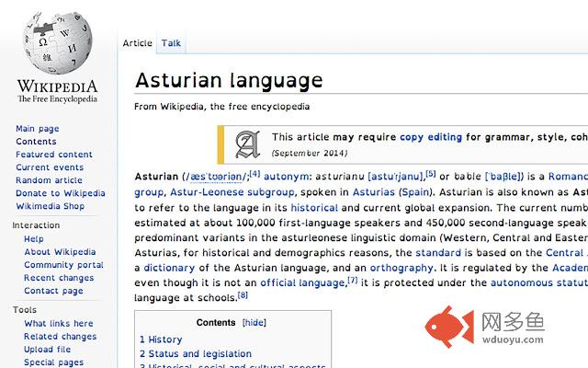This screenshot has width=588, height=368.
Task: Open citation reference [7]
Action: (353, 280)
